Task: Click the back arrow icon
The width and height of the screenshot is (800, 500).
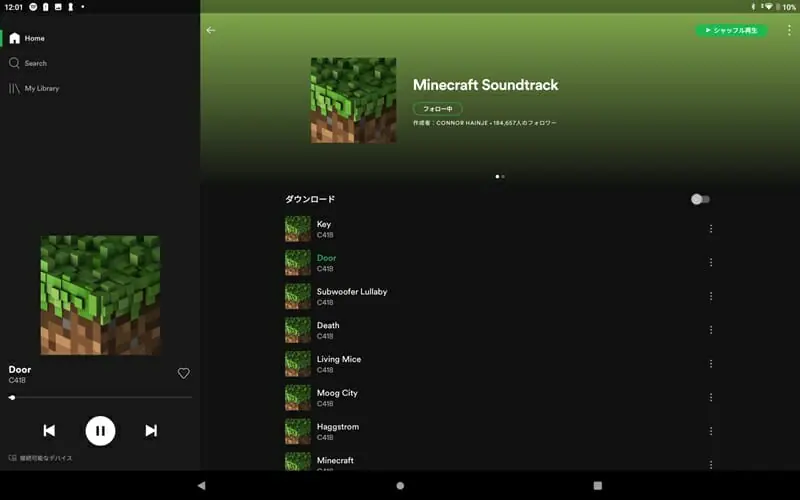Action: tap(211, 30)
